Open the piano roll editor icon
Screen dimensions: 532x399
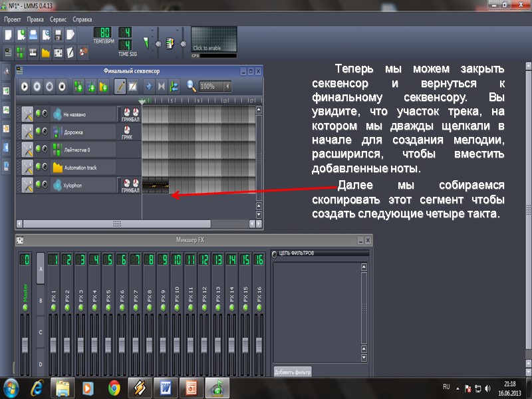[33, 53]
